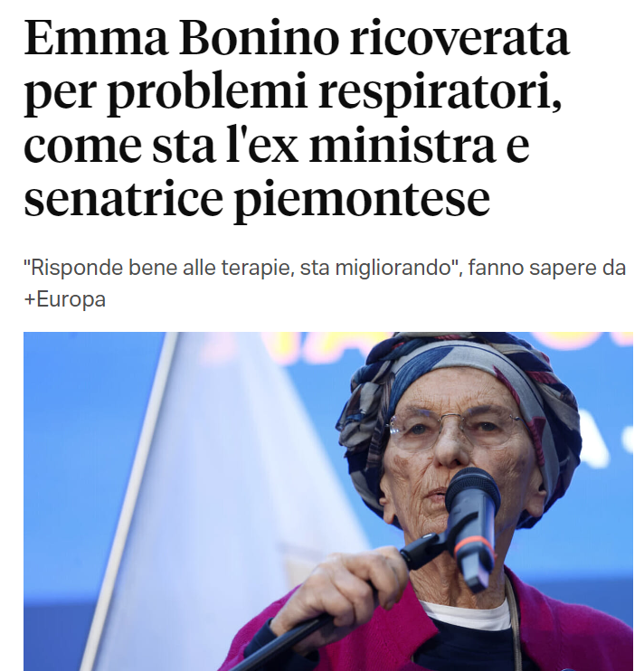Click the words "fanno sapere da" in the subtitle
Image resolution: width=644 pixels, height=671 pixels.
pyautogui.click(x=547, y=269)
